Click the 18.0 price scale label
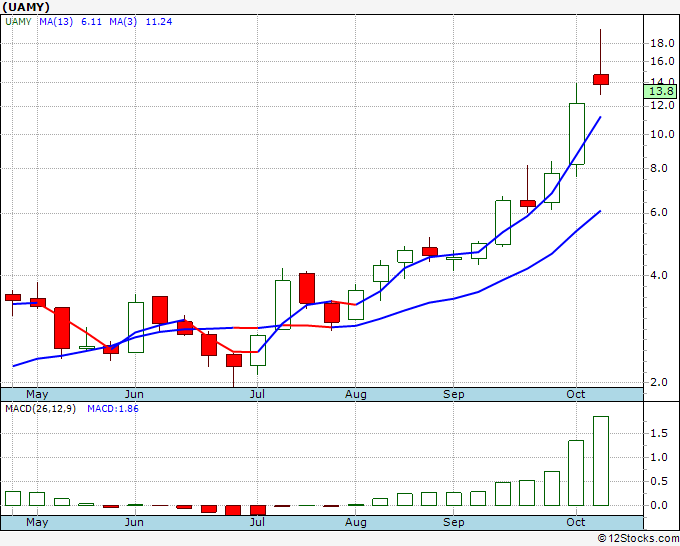 click(x=662, y=43)
